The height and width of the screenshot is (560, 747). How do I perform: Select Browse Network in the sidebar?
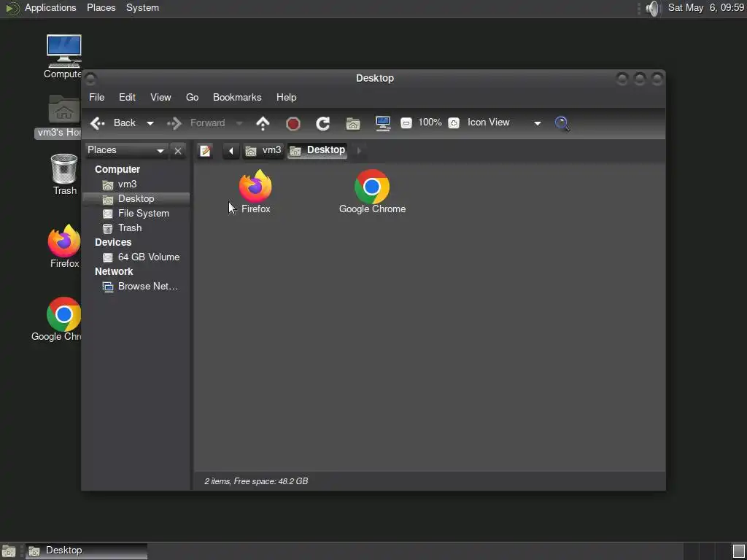(136, 286)
